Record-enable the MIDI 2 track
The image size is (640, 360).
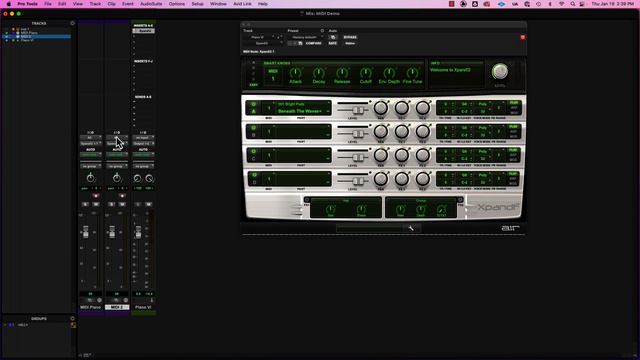tap(122, 196)
